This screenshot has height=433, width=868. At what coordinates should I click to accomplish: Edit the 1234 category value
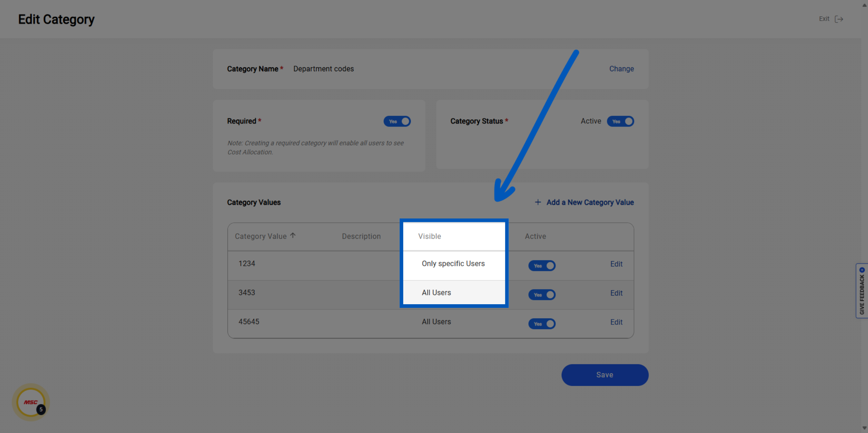tap(616, 264)
